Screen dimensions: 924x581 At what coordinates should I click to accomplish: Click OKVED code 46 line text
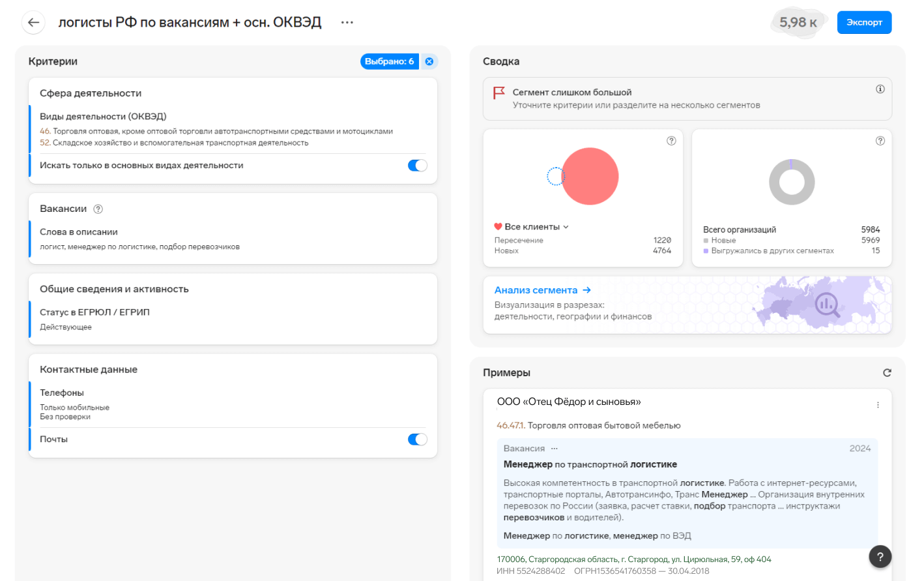pos(216,131)
